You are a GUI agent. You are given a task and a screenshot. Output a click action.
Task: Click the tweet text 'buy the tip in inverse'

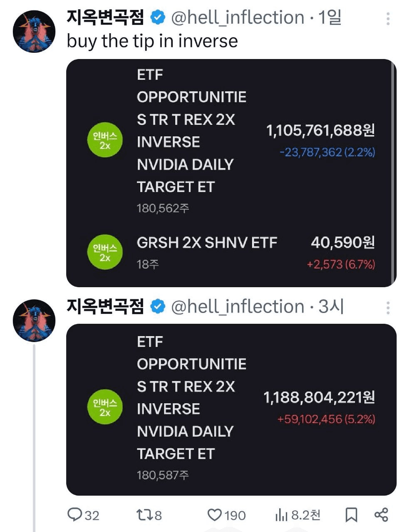coord(152,41)
